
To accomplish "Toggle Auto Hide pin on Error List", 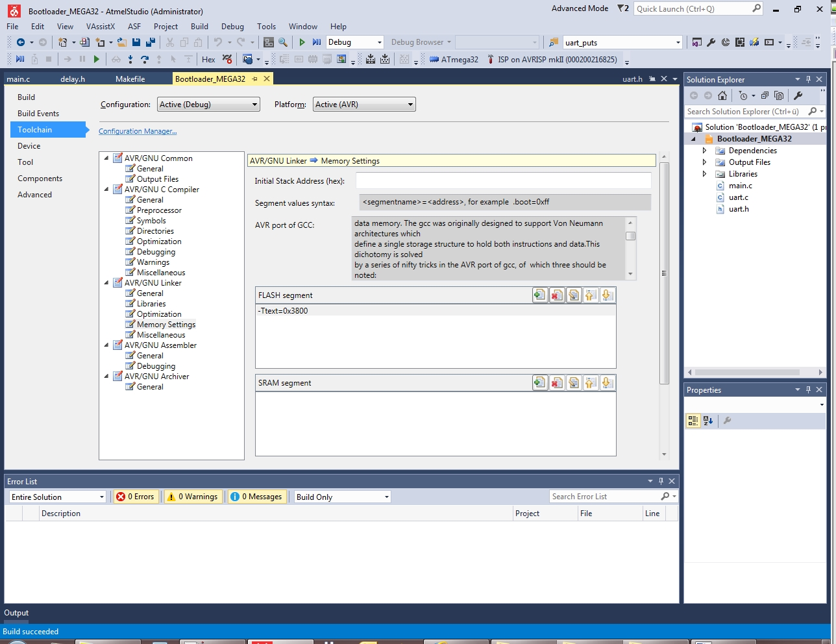I will click(x=661, y=481).
